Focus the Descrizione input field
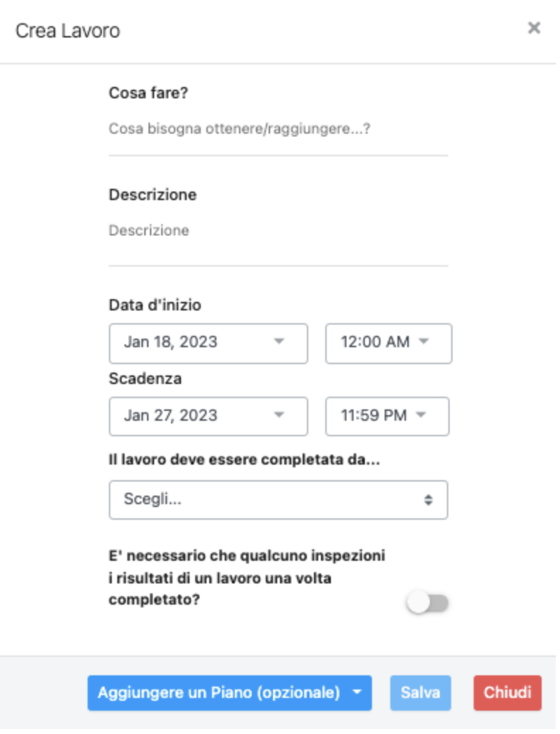Viewport: 560px width, 734px height. pos(278,231)
